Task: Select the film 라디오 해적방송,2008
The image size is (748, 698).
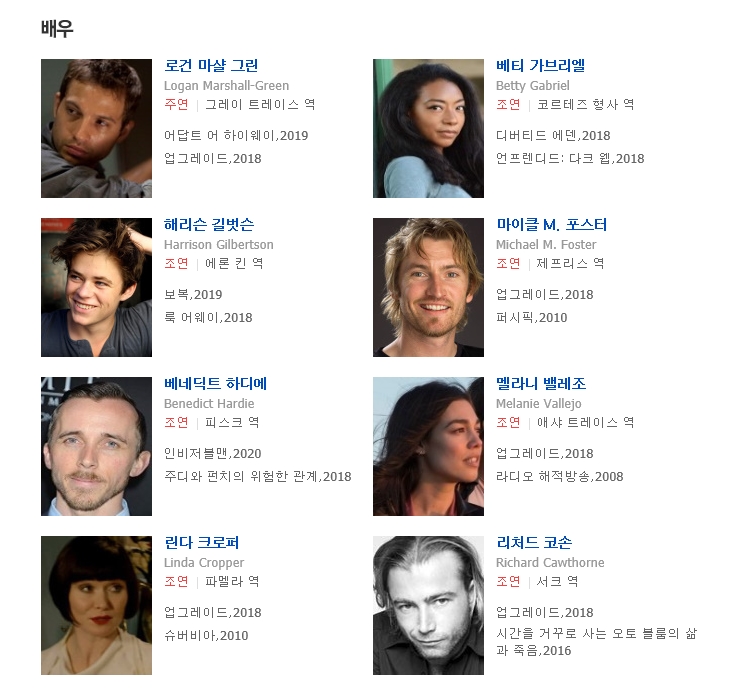Action: [560, 476]
